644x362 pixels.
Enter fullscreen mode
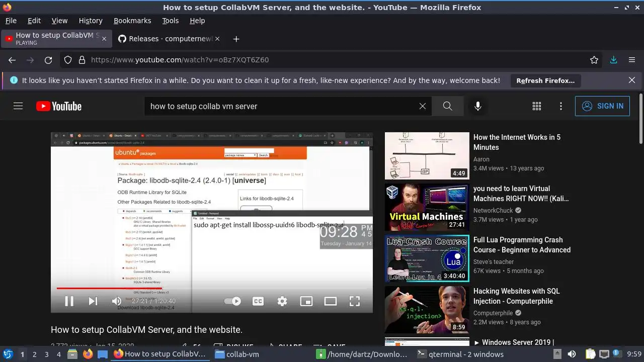(x=355, y=301)
